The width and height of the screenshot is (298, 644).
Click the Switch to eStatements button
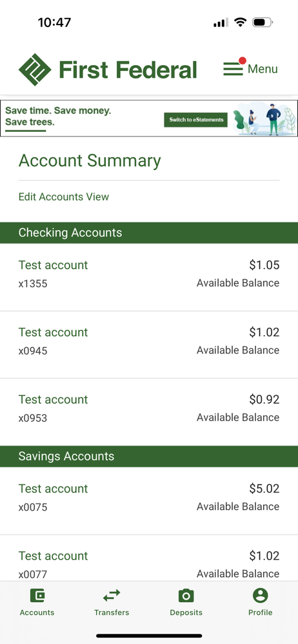pyautogui.click(x=196, y=120)
